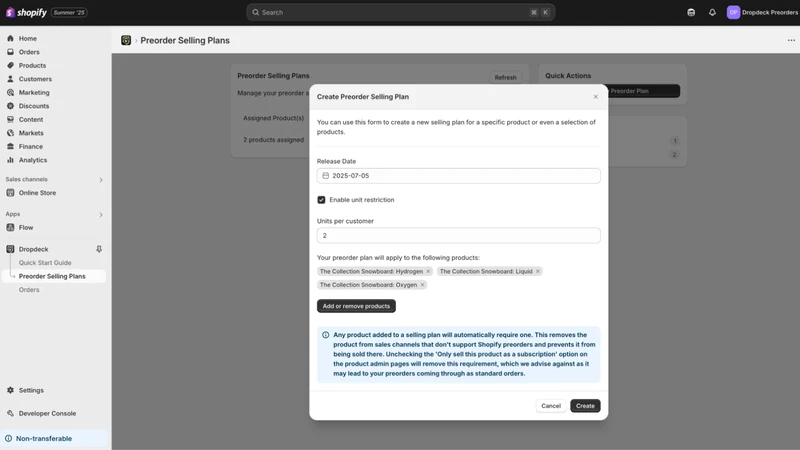This screenshot has width=800, height=450.
Task: Open the Settings gear icon
Action: [10, 390]
